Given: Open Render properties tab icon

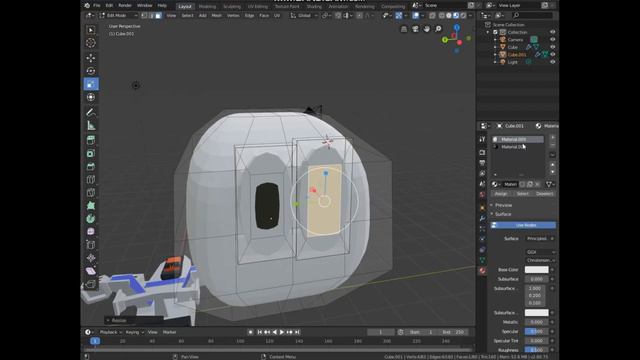Looking at the screenshot, I should (482, 152).
